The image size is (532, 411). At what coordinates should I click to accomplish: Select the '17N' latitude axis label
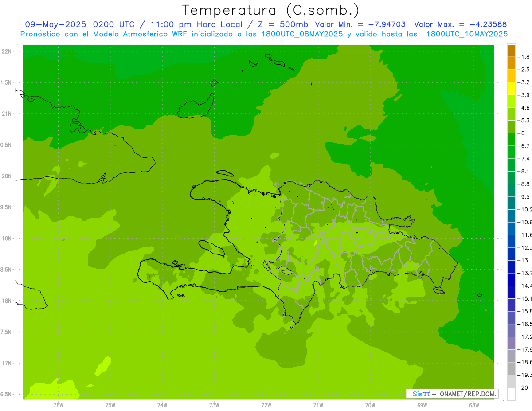(x=8, y=363)
